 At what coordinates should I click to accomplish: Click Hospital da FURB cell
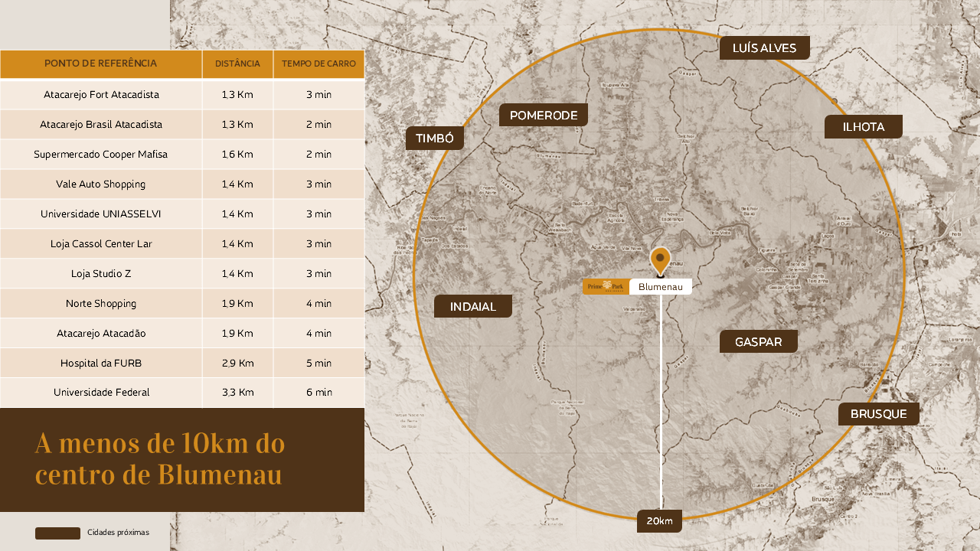(x=101, y=364)
